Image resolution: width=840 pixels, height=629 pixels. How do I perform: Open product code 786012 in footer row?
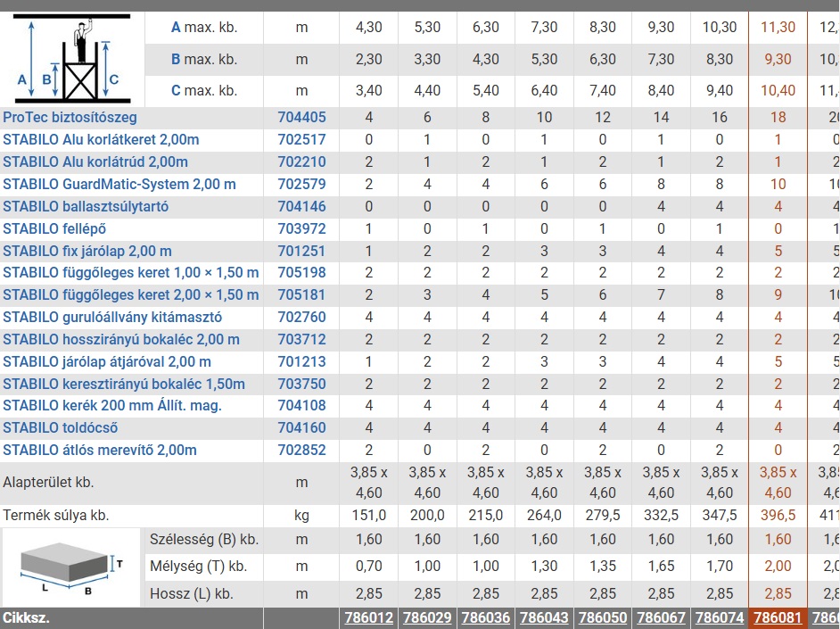click(369, 618)
